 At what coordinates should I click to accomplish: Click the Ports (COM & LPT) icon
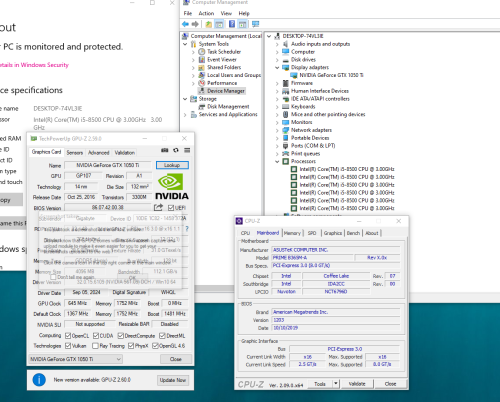point(286,146)
